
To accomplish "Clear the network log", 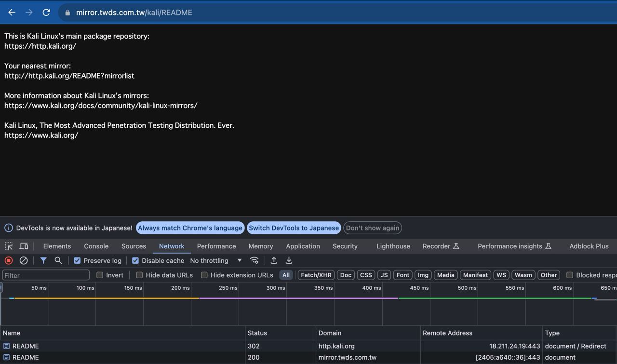I will pyautogui.click(x=23, y=260).
